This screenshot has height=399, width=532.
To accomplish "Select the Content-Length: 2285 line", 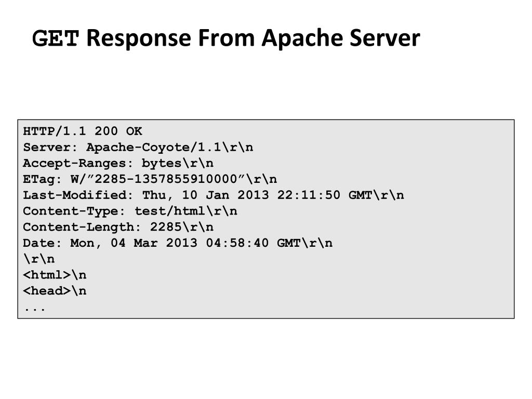I will tap(118, 227).
